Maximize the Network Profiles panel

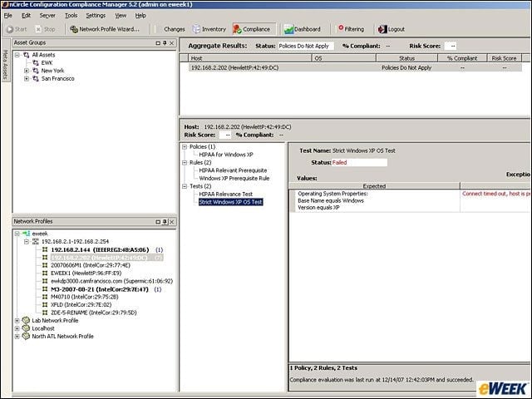pyautogui.click(x=158, y=222)
